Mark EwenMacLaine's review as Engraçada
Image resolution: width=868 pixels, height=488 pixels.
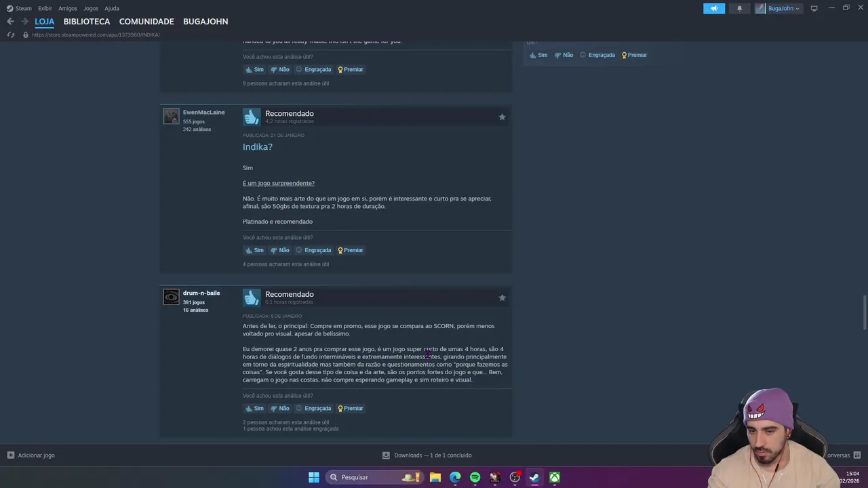click(x=313, y=250)
